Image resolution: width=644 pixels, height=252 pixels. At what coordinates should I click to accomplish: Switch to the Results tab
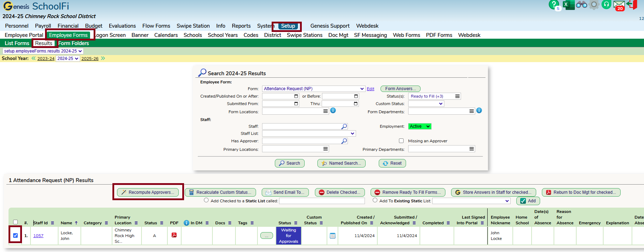44,43
